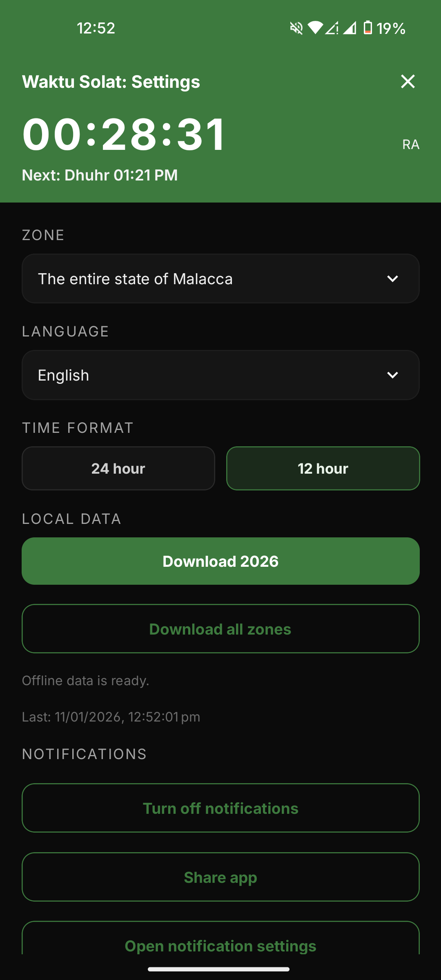This screenshot has width=441, height=980.
Task: Open notification settings
Action: tap(220, 943)
